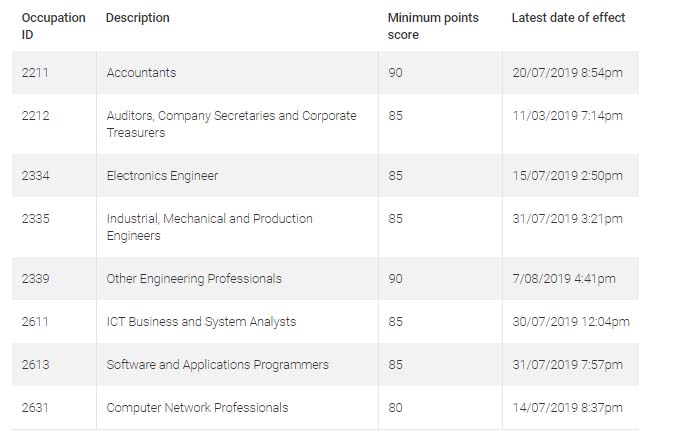Select Computer Network Professionals description
The image size is (677, 432).
coord(197,407)
